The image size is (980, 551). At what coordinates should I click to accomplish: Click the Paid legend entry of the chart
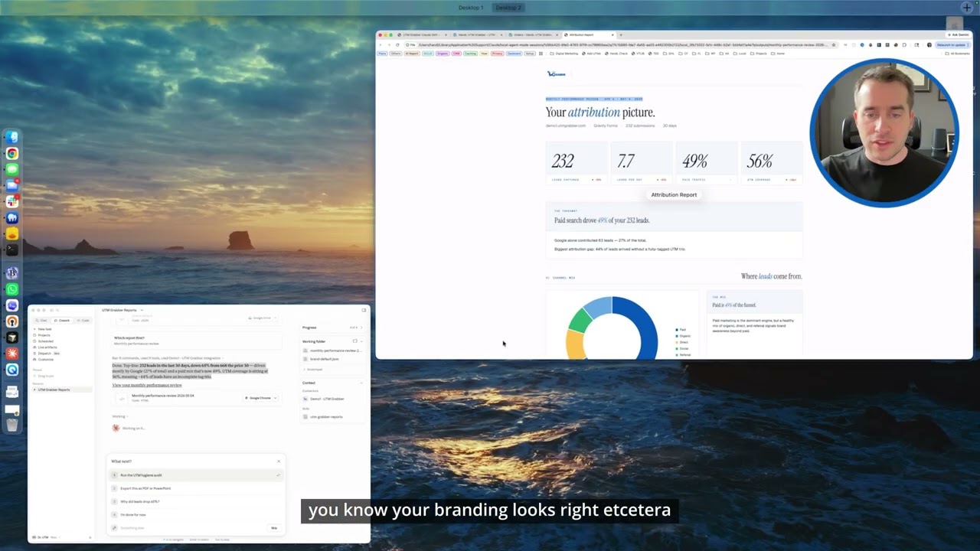point(683,330)
